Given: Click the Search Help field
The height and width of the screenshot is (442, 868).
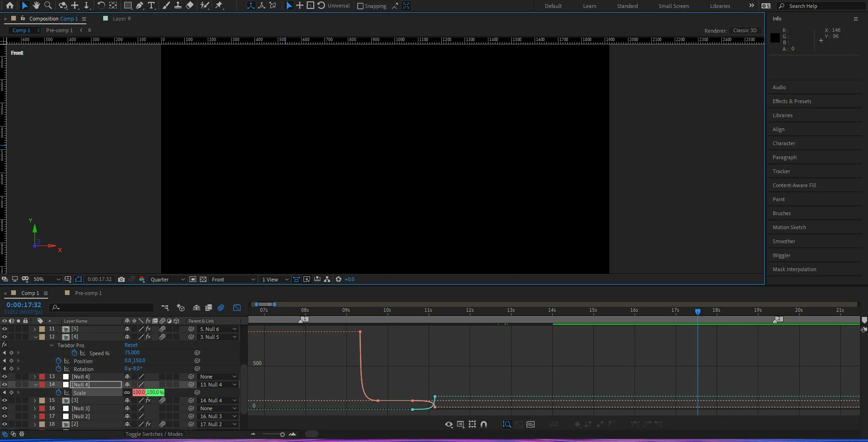Looking at the screenshot, I should pos(821,6).
